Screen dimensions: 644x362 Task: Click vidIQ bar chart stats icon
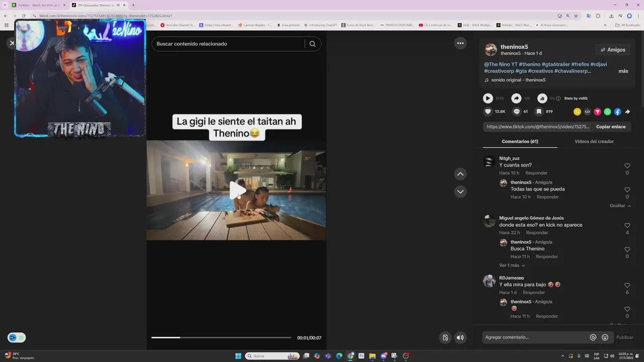click(x=542, y=99)
